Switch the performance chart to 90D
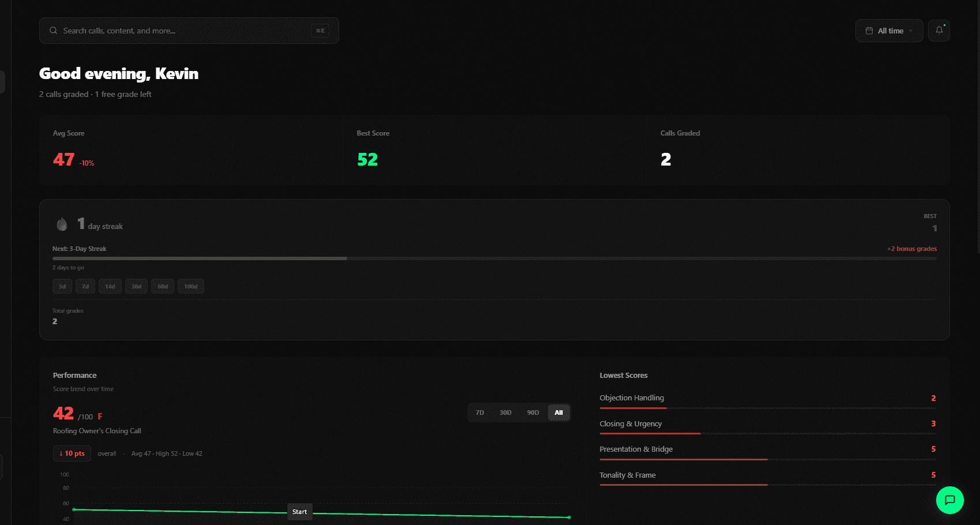The image size is (980, 525). (x=533, y=412)
